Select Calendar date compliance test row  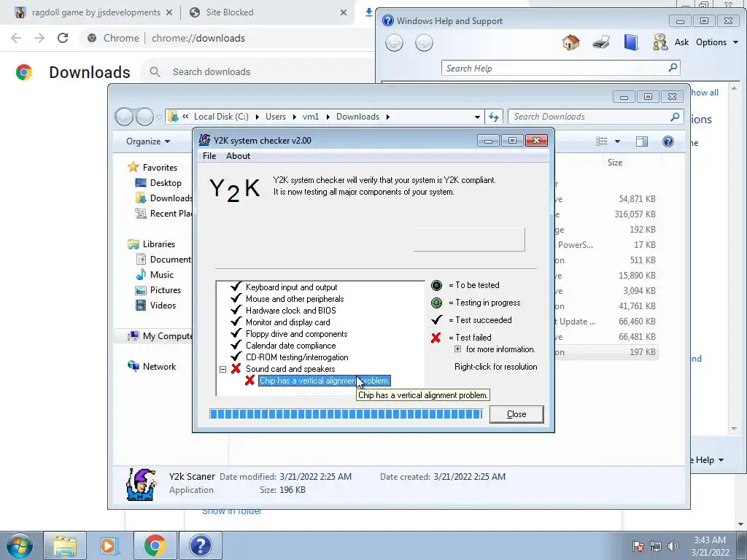point(290,346)
